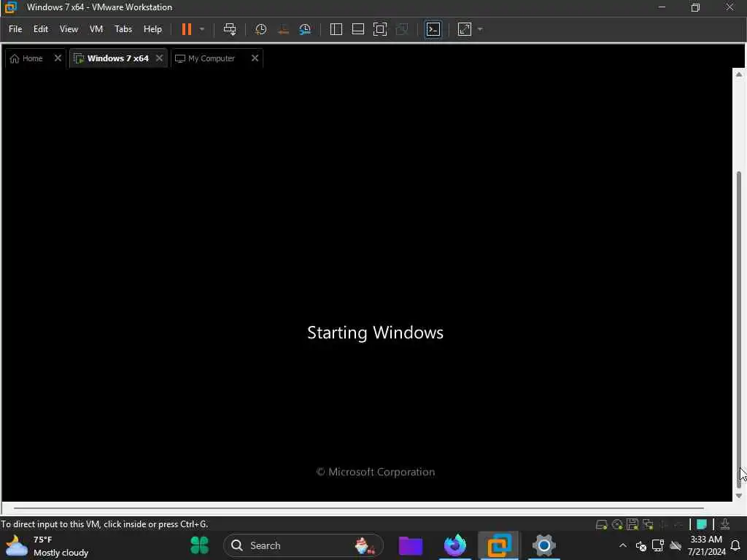Viewport: 747px width, 560px height.
Task: Click the horizontal scrollbar below the VM
Action: click(359, 508)
